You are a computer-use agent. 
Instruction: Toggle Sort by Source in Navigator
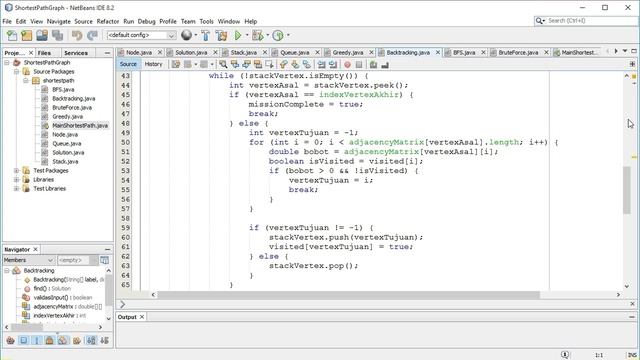[104, 340]
